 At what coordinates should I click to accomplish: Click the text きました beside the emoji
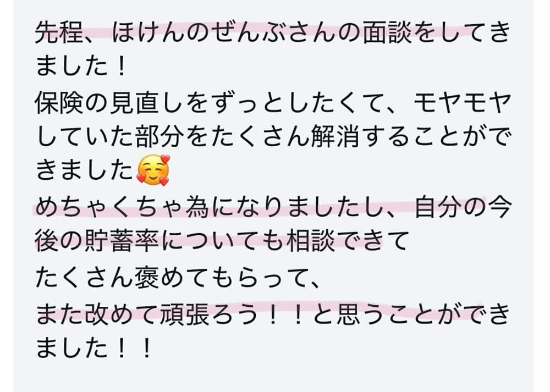click(85, 170)
